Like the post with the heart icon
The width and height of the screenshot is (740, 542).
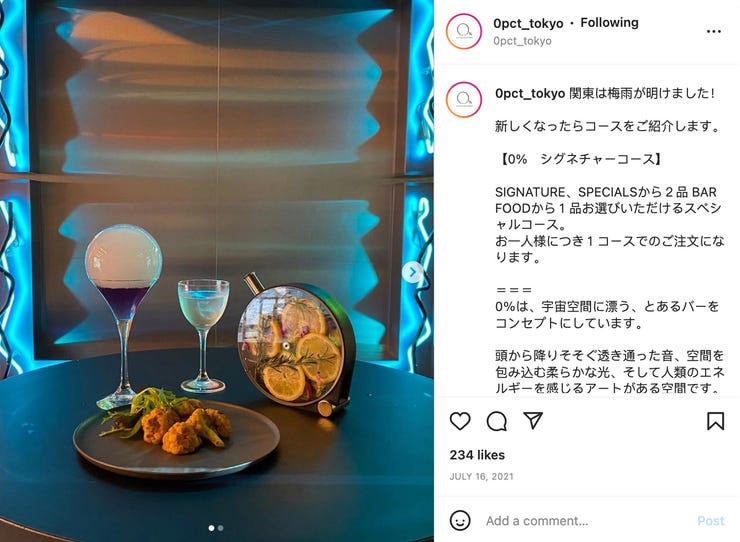point(460,421)
